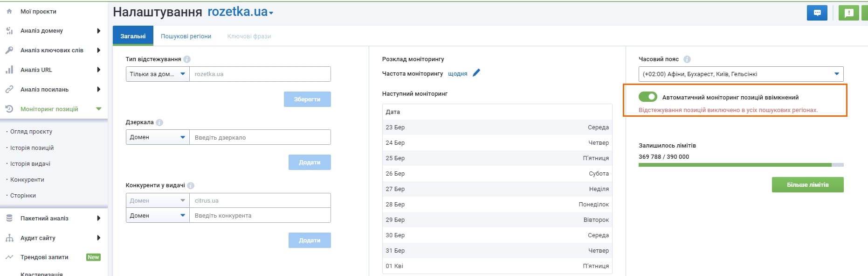Collapse the Моніторинг позицій menu arrow
Image resolution: width=868 pixels, height=276 pixels.
pyautogui.click(x=98, y=109)
